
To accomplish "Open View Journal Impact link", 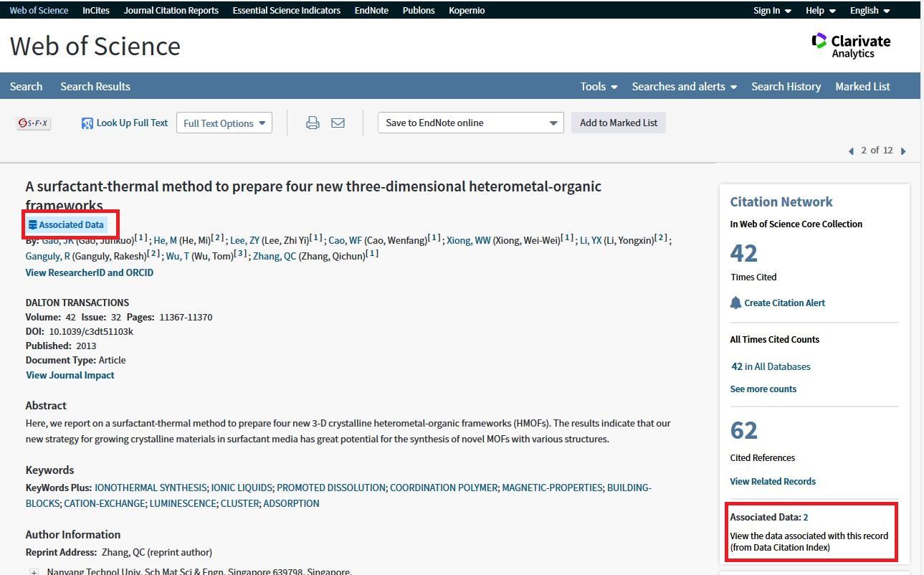I will tap(70, 375).
